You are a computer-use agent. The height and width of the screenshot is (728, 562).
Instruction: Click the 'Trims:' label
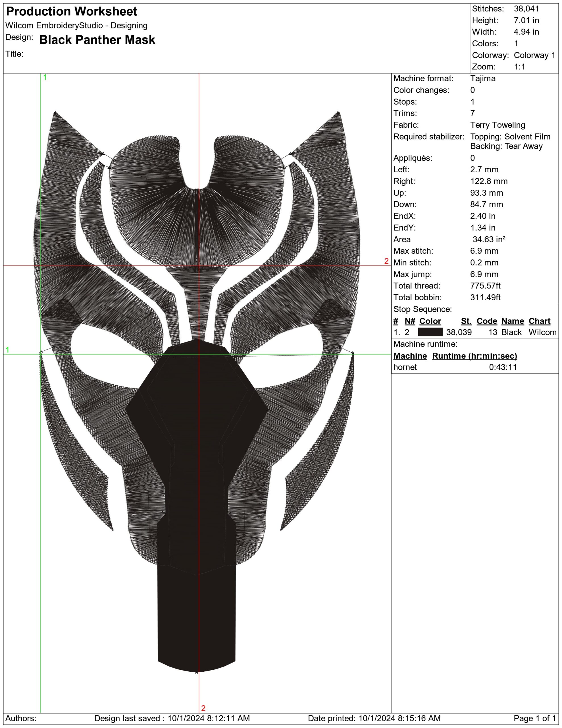[405, 113]
